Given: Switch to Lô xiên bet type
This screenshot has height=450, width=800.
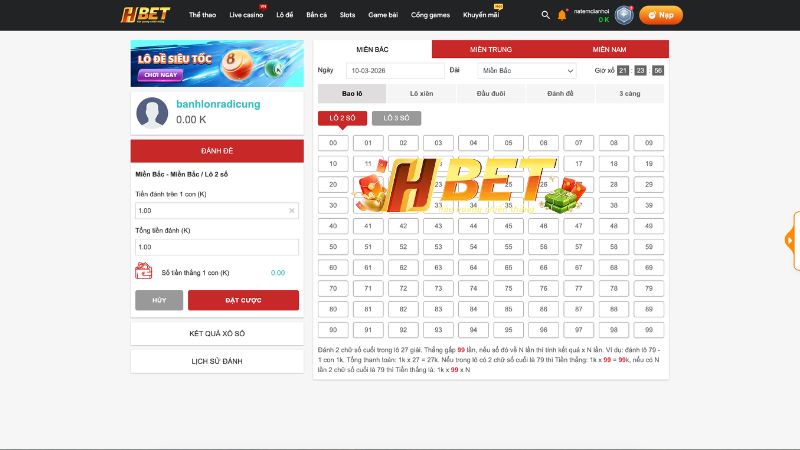Looking at the screenshot, I should 421,93.
